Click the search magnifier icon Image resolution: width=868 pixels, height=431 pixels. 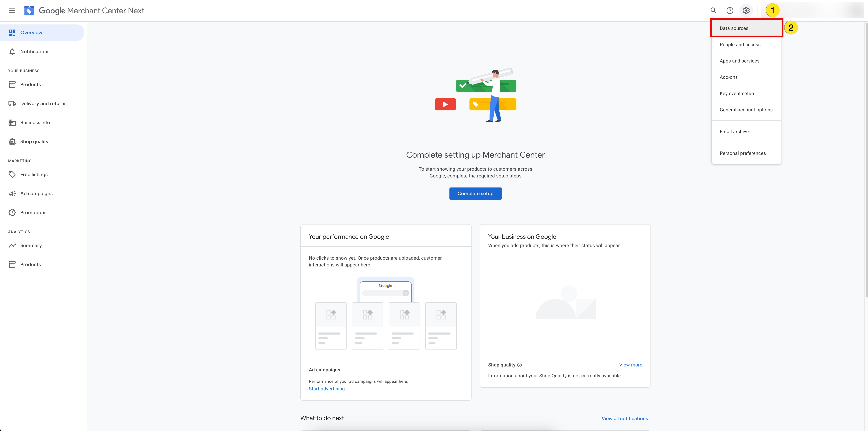(713, 11)
